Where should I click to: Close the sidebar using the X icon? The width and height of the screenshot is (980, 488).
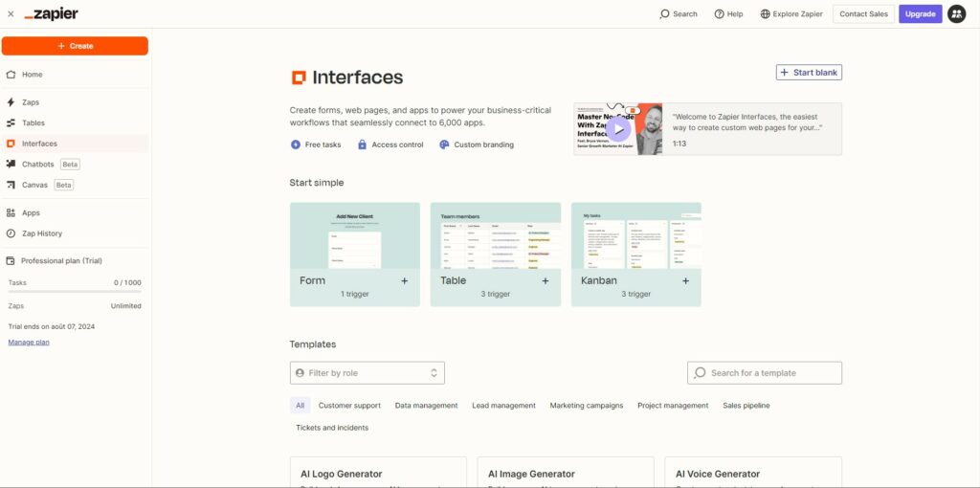coord(11,13)
